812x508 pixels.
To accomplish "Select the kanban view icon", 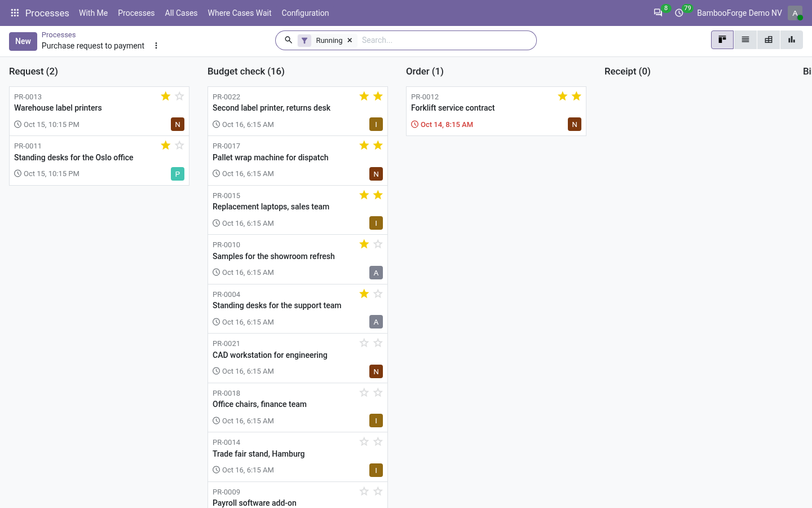I will (722, 40).
